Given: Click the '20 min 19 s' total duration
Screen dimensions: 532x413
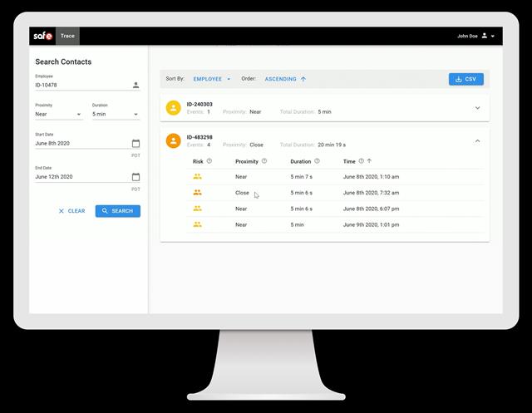Looking at the screenshot, I should point(332,145).
